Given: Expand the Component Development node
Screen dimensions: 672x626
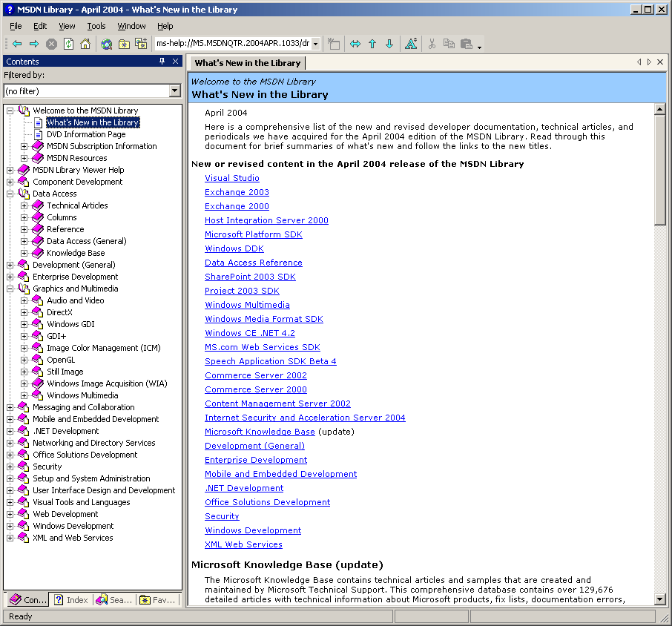Looking at the screenshot, I should [10, 182].
